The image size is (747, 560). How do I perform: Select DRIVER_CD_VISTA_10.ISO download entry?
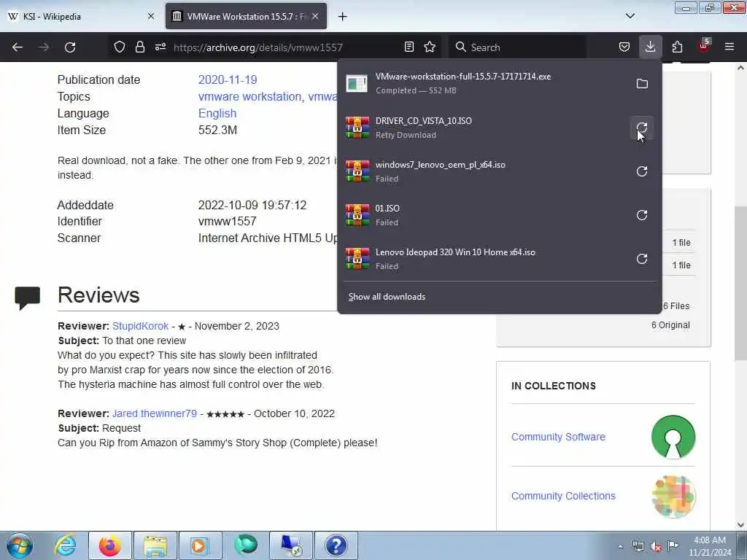481,128
